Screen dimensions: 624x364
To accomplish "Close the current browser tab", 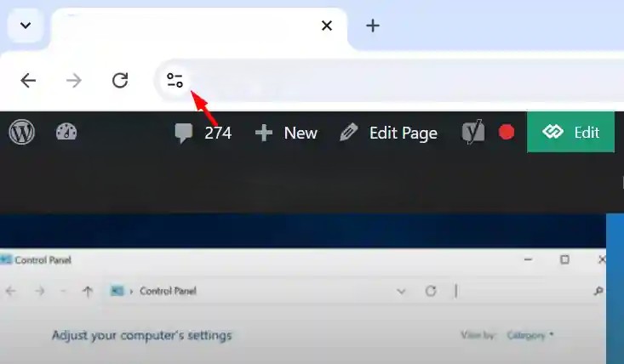I will coord(327,26).
